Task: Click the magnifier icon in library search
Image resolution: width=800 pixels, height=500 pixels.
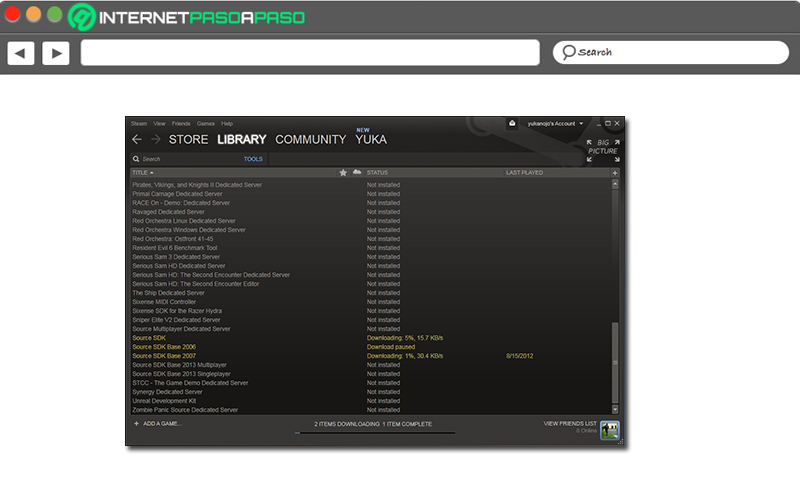Action: (x=136, y=159)
